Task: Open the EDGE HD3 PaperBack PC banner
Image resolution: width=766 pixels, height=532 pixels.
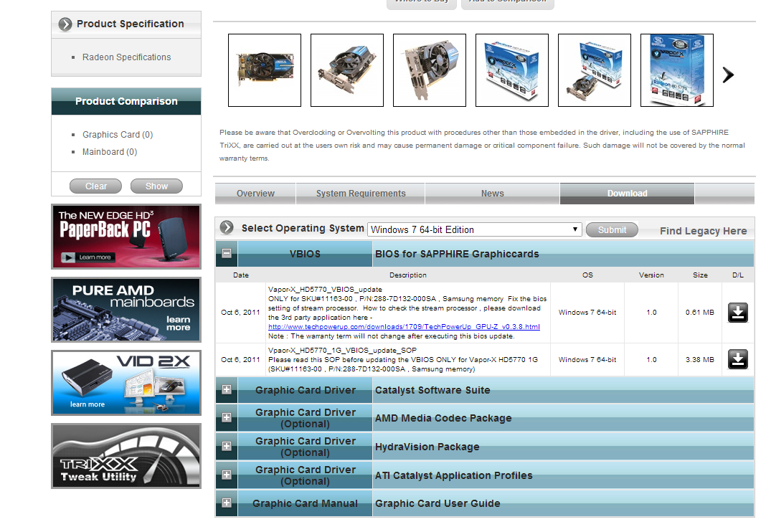Action: pyautogui.click(x=126, y=237)
